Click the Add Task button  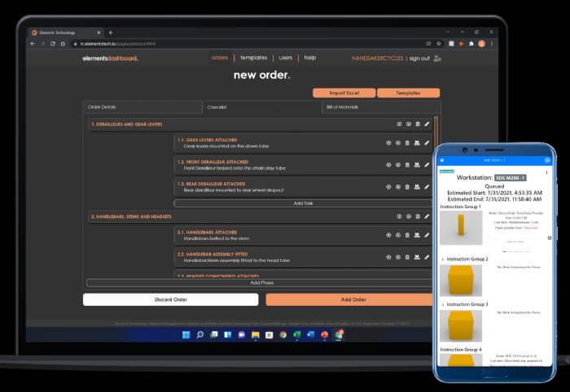click(303, 203)
